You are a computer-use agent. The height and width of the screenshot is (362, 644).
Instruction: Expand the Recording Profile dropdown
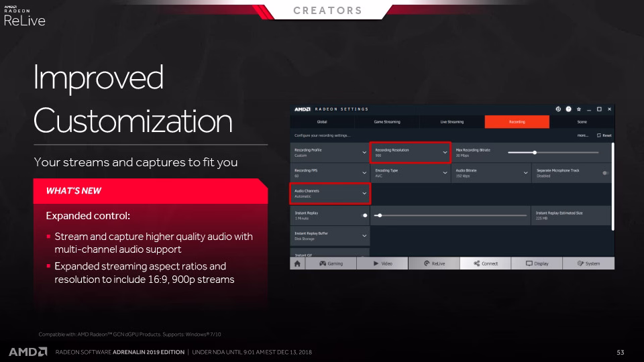(x=330, y=153)
